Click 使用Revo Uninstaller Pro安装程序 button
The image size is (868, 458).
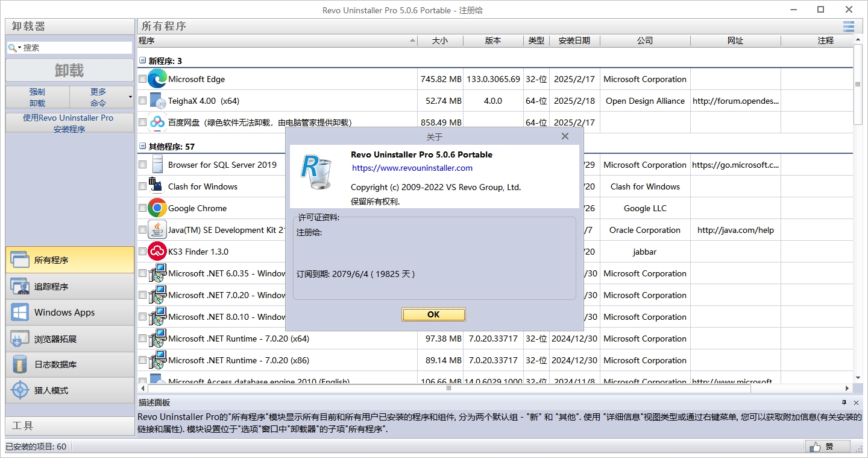click(70, 123)
